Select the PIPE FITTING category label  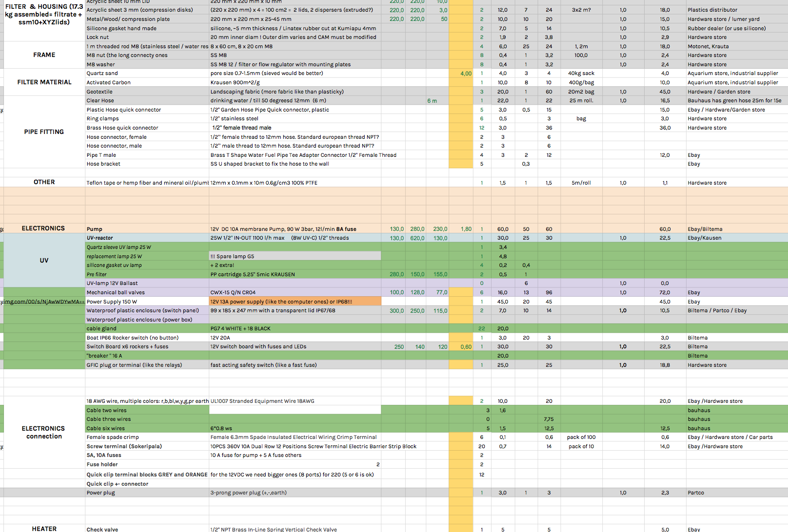pos(44,132)
